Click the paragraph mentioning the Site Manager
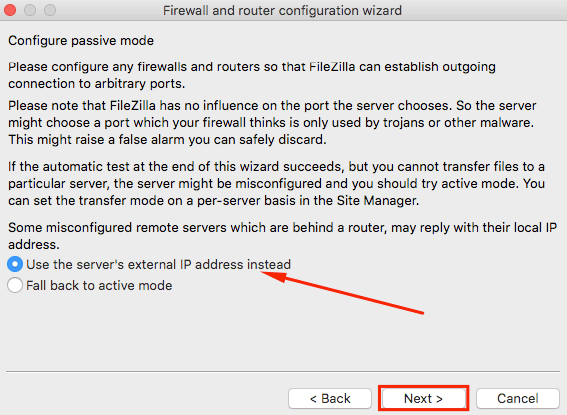This screenshot has height=415, width=567. pos(277,184)
